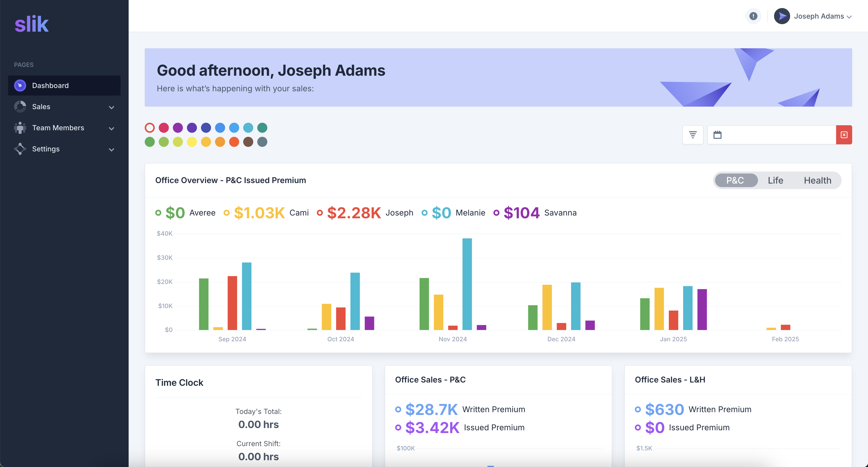Click the Dashboard sidebar icon
868x467 pixels.
[x=20, y=86]
